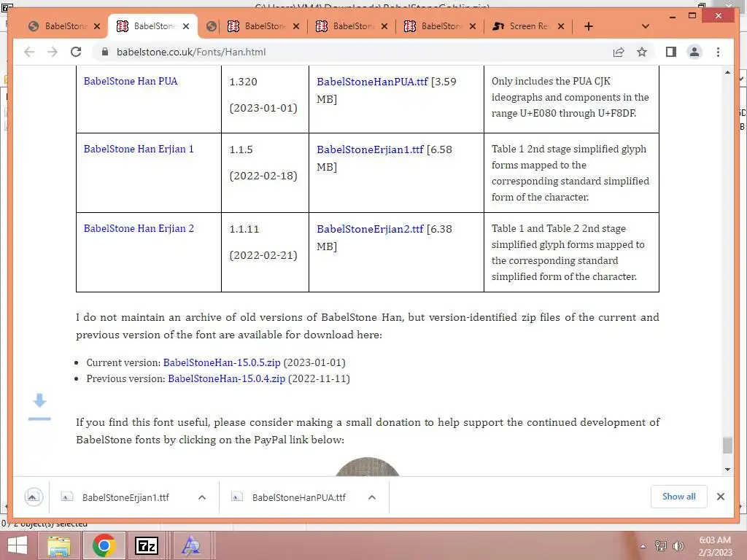
Task: Open a new browser tab
Action: pyautogui.click(x=589, y=26)
